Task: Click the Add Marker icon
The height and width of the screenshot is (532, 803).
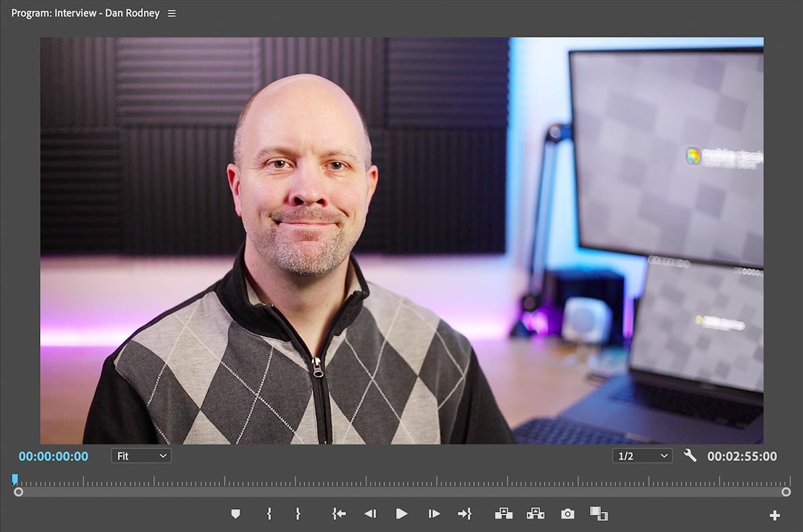Action: pyautogui.click(x=235, y=513)
